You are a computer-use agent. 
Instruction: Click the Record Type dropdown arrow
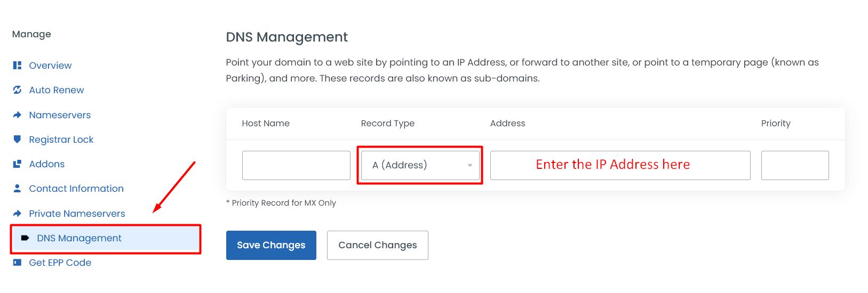[469, 165]
